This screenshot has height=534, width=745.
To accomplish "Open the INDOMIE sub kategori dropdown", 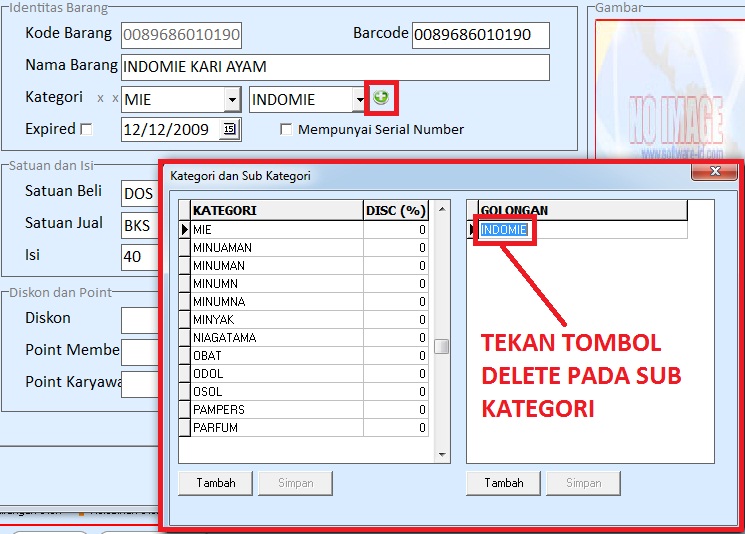I will tap(359, 100).
